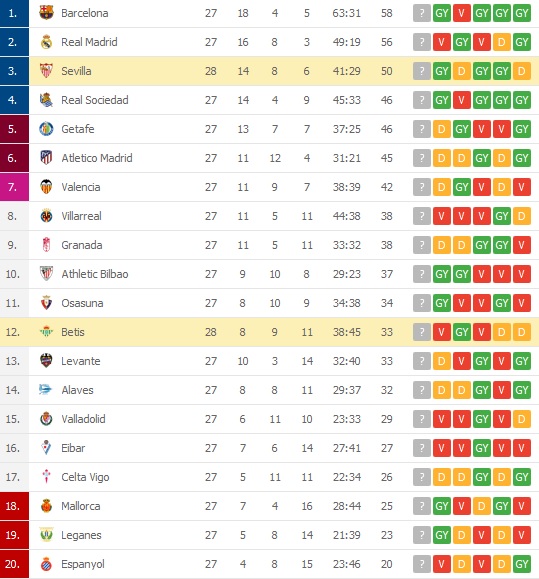This screenshot has height=579, width=539.
Task: Click Sevilla's last orange D form box
Action: pyautogui.click(x=522, y=71)
